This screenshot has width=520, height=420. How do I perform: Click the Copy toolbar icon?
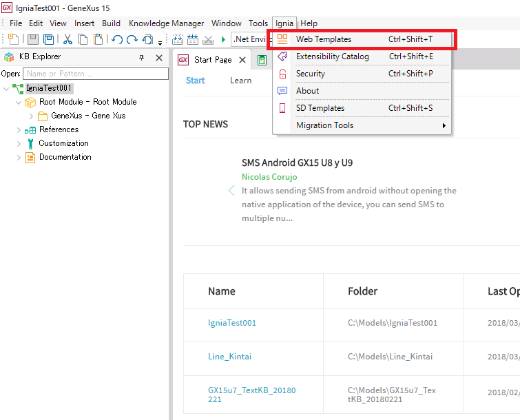coord(83,39)
